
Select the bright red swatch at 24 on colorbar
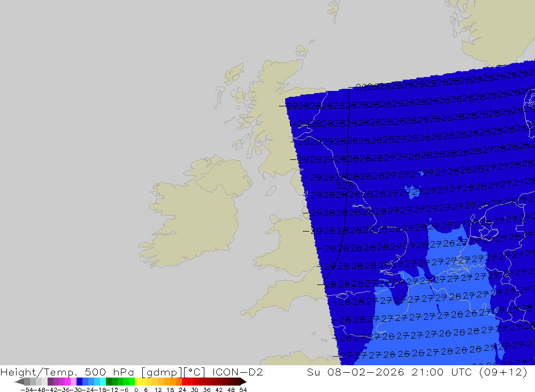click(185, 381)
